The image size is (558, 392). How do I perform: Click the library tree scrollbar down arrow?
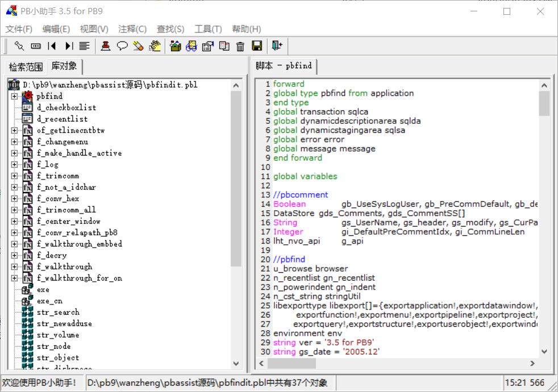point(236,364)
